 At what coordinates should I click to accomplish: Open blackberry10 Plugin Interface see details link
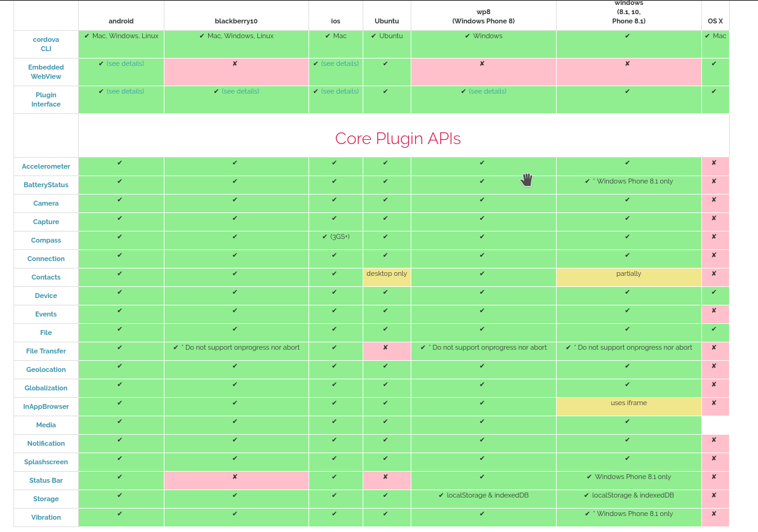[240, 91]
